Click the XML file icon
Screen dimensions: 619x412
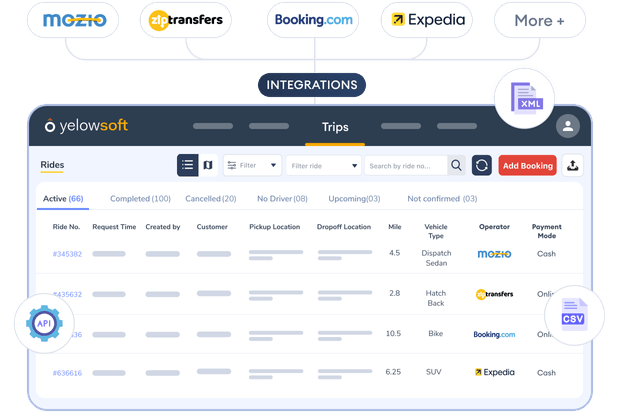[x=525, y=98]
